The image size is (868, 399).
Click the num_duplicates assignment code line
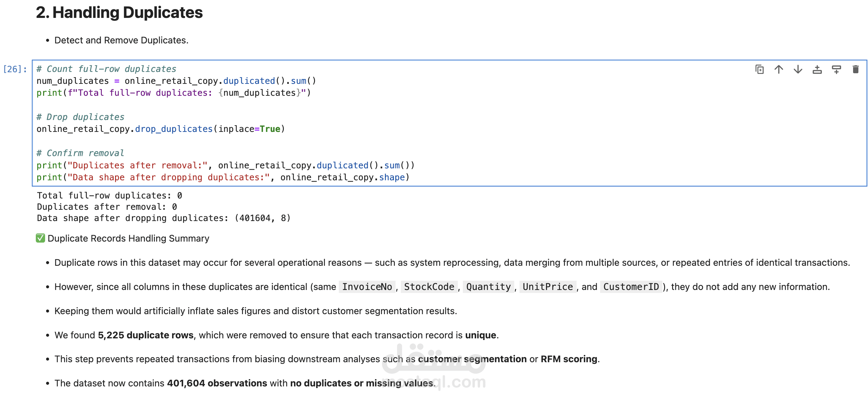(x=176, y=81)
